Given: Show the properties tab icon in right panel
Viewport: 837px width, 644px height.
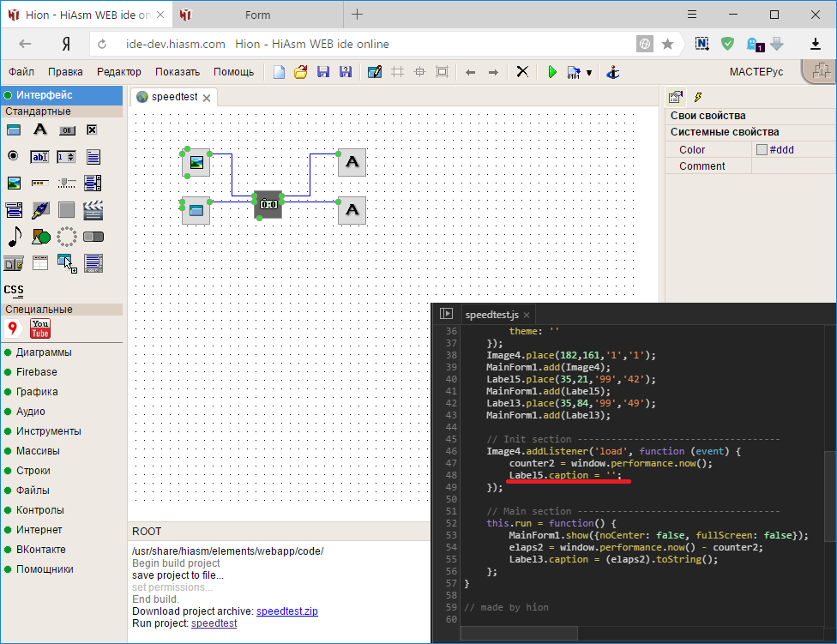Looking at the screenshot, I should pyautogui.click(x=675, y=97).
